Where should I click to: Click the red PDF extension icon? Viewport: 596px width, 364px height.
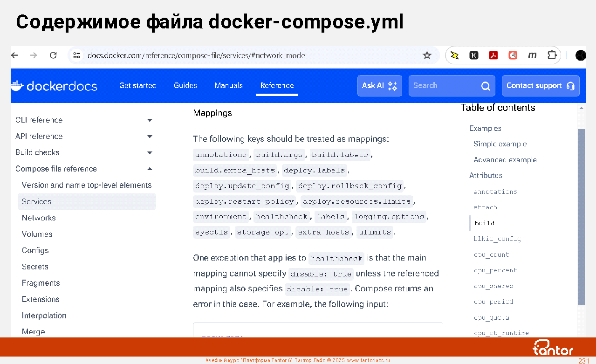(x=493, y=55)
